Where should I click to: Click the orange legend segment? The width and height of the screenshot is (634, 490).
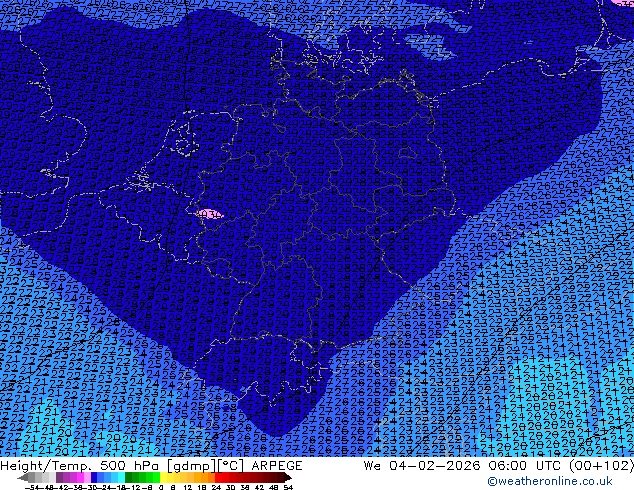tap(205, 478)
